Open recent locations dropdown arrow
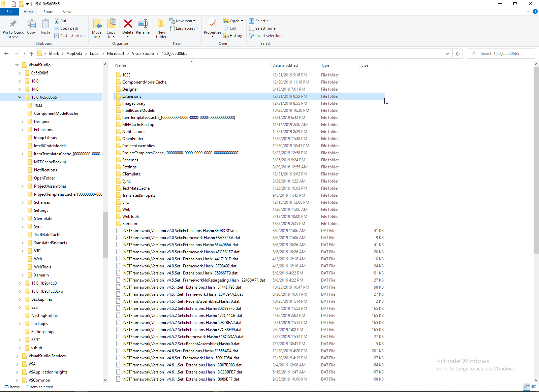The width and height of the screenshot is (539, 392). click(24, 54)
